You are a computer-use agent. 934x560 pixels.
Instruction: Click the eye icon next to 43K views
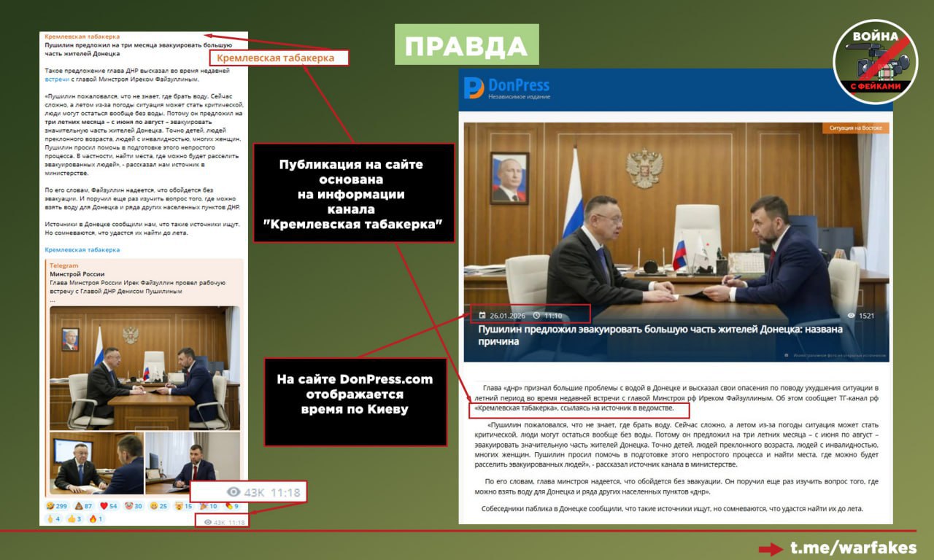pos(208,522)
